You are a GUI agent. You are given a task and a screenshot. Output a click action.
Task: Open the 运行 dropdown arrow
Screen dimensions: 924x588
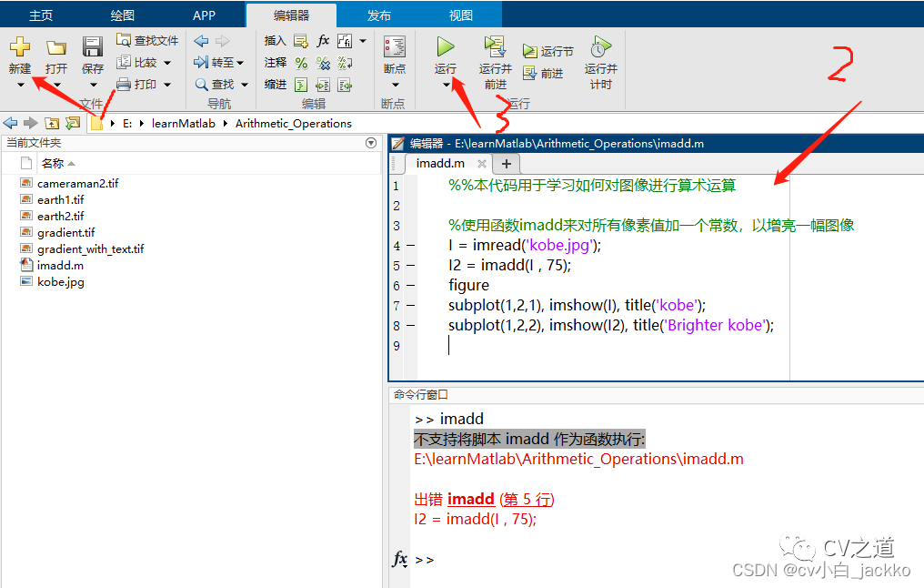pos(445,84)
